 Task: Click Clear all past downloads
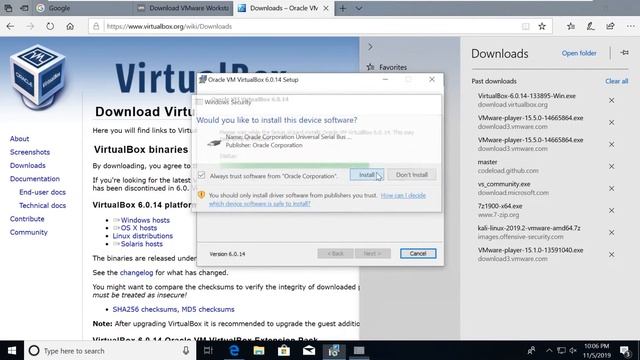(x=616, y=81)
